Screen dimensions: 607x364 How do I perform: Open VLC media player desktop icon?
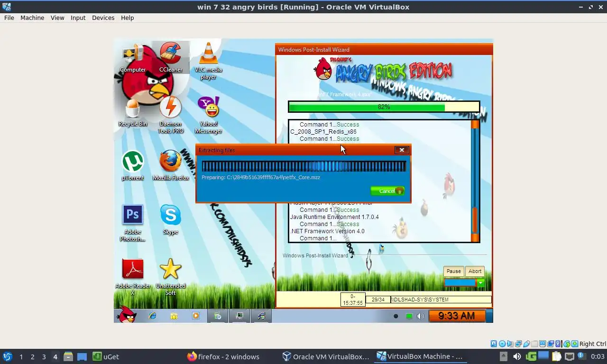208,61
